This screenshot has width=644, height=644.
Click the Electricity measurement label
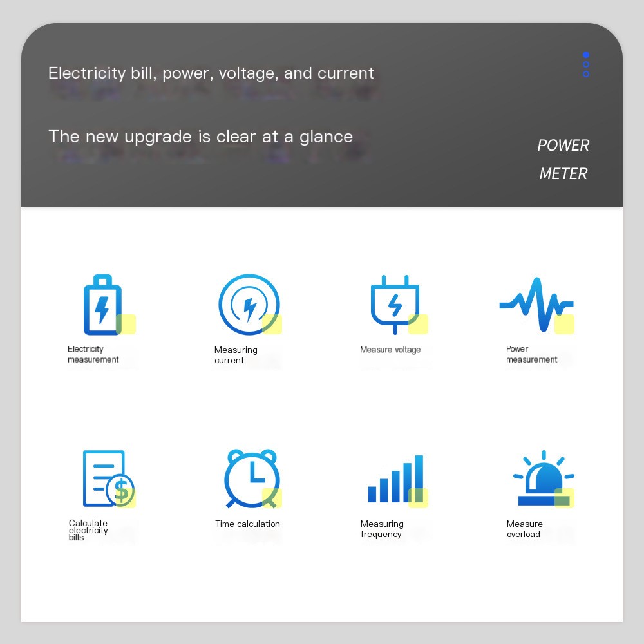tap(93, 354)
